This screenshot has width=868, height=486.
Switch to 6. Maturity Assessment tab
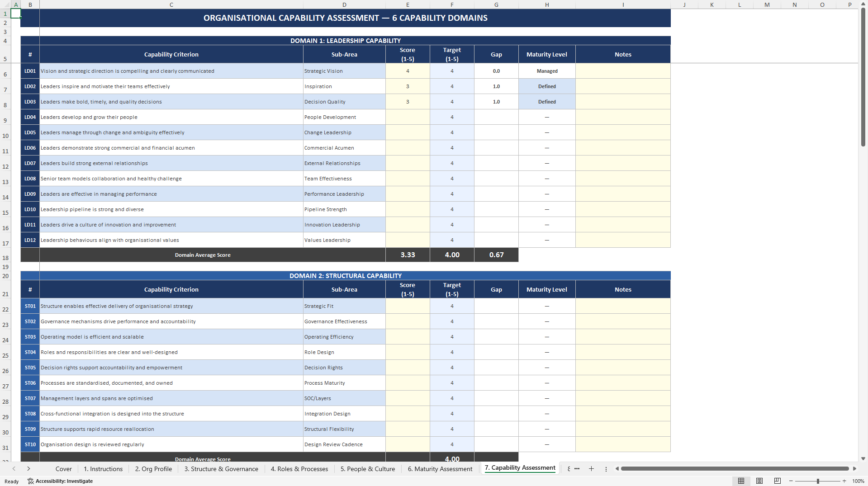click(x=440, y=469)
